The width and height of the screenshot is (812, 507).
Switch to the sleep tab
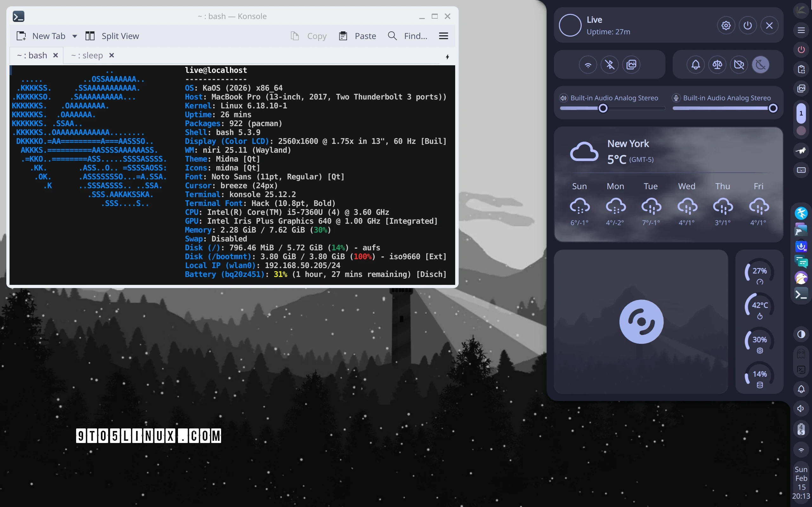coord(88,55)
